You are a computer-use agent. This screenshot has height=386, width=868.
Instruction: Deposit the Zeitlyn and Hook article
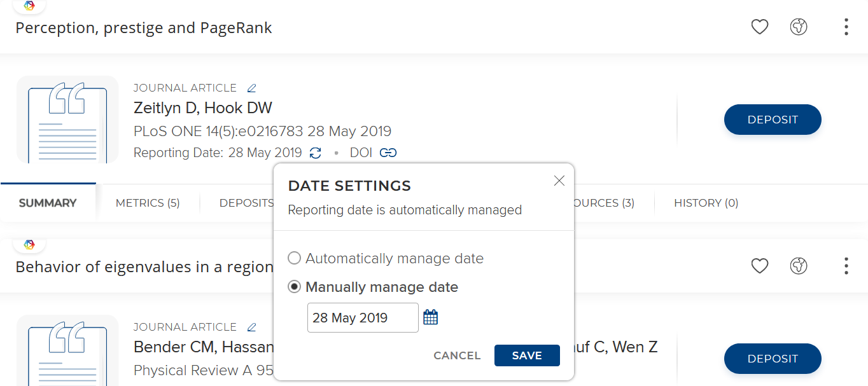(773, 120)
